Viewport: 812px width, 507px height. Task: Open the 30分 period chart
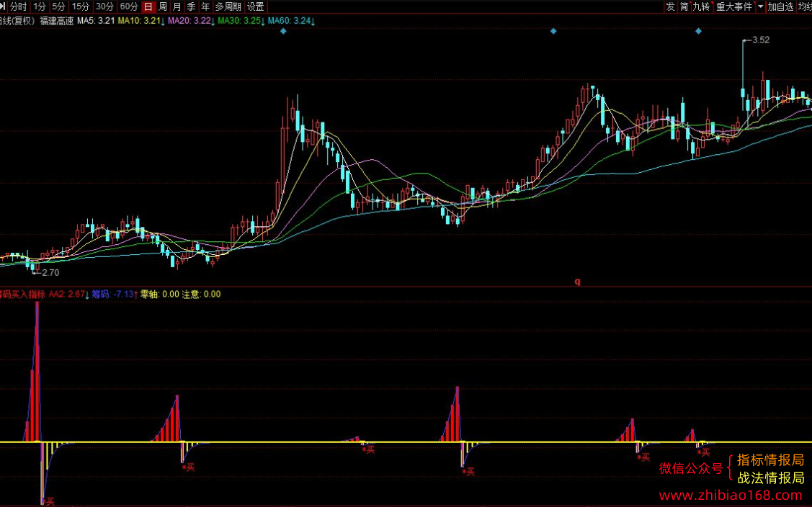[x=104, y=6]
